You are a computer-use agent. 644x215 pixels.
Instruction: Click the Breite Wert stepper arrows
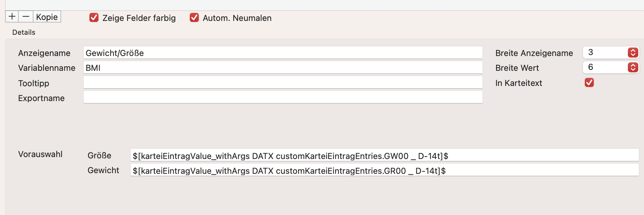[633, 67]
